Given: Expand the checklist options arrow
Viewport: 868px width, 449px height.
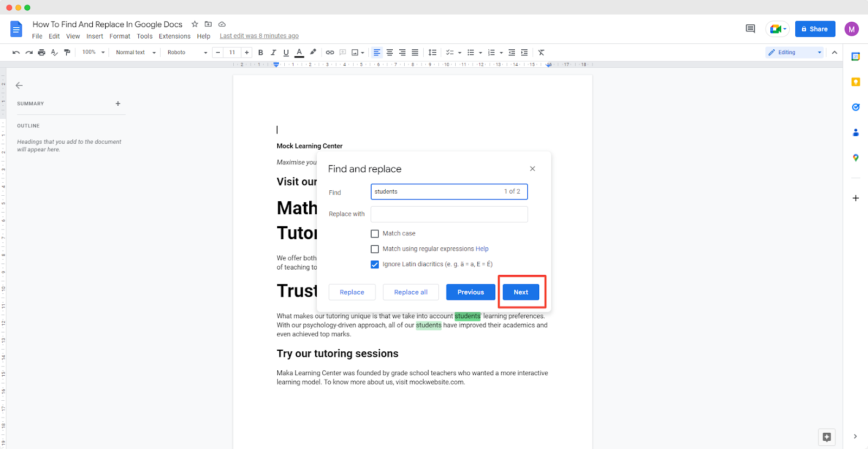Looking at the screenshot, I should click(460, 53).
